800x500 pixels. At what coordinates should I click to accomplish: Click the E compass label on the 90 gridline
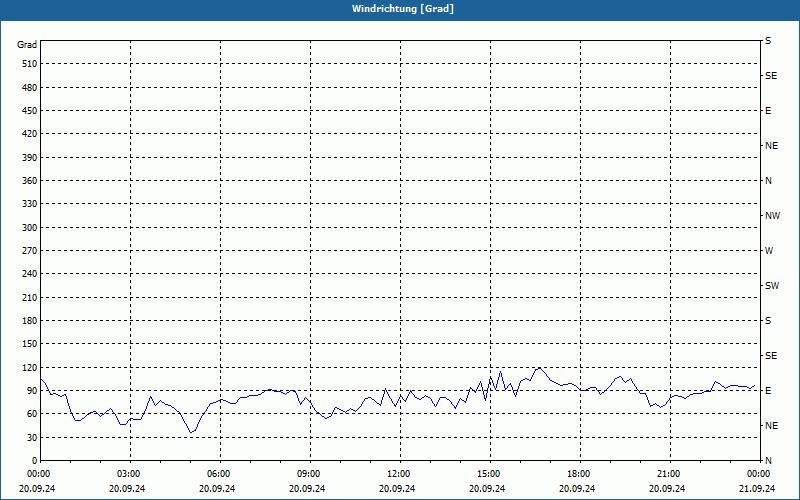(768, 390)
